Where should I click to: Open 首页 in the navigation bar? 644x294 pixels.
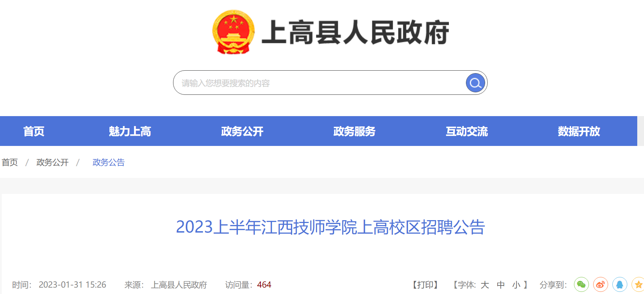coord(34,131)
